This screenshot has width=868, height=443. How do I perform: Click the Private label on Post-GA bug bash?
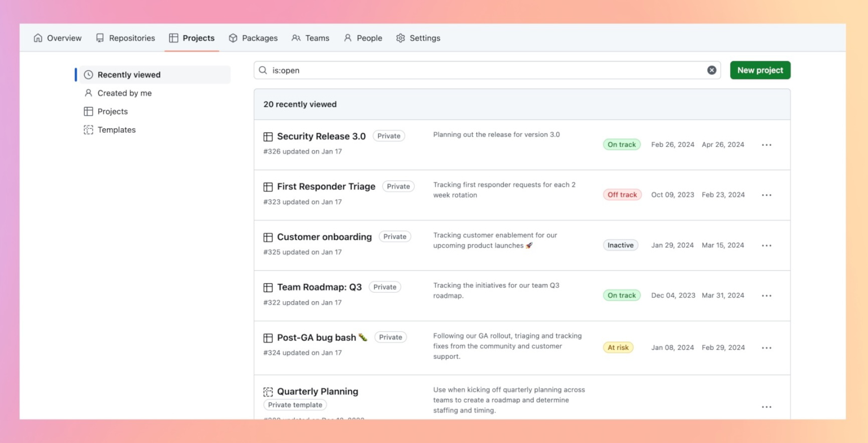click(x=390, y=337)
